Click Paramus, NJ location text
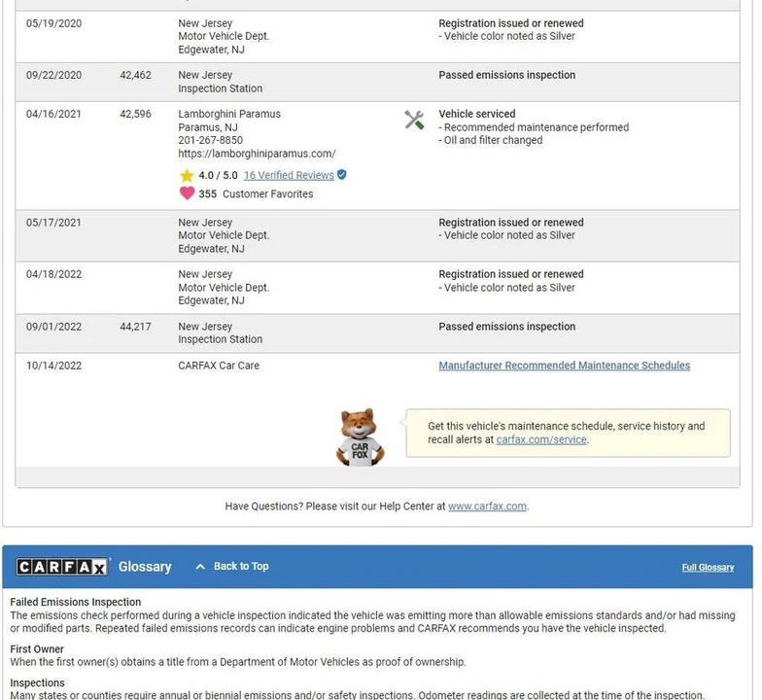The height and width of the screenshot is (700, 762). pos(208,127)
